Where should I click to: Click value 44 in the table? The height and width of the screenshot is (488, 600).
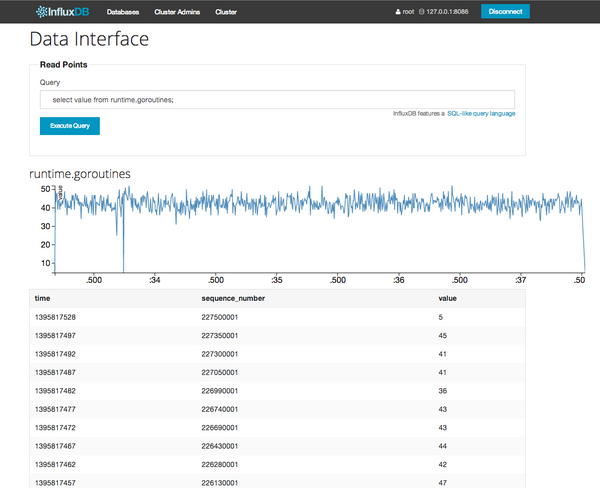pos(443,446)
